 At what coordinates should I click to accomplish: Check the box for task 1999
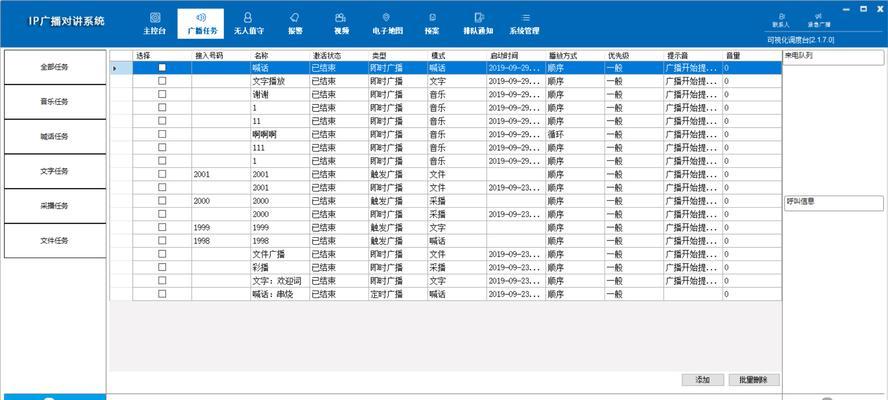[163, 227]
